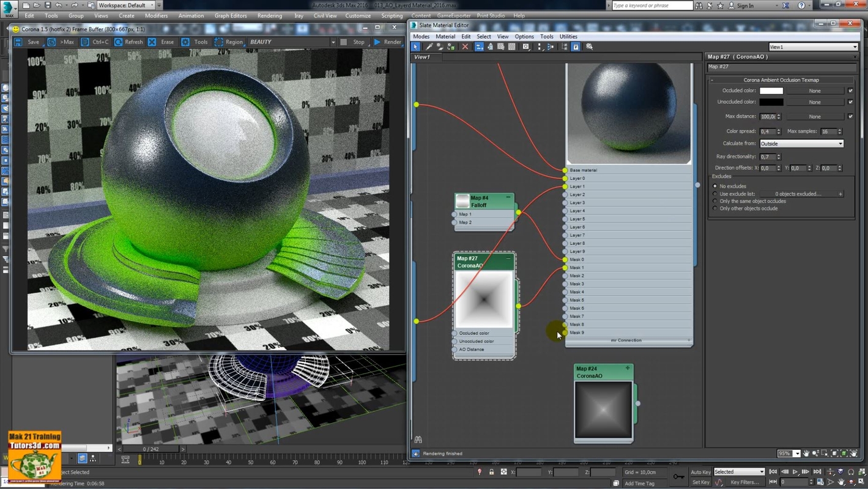Open the 'Calculate from' Outside dropdown
The height and width of the screenshot is (489, 868).
click(x=801, y=144)
